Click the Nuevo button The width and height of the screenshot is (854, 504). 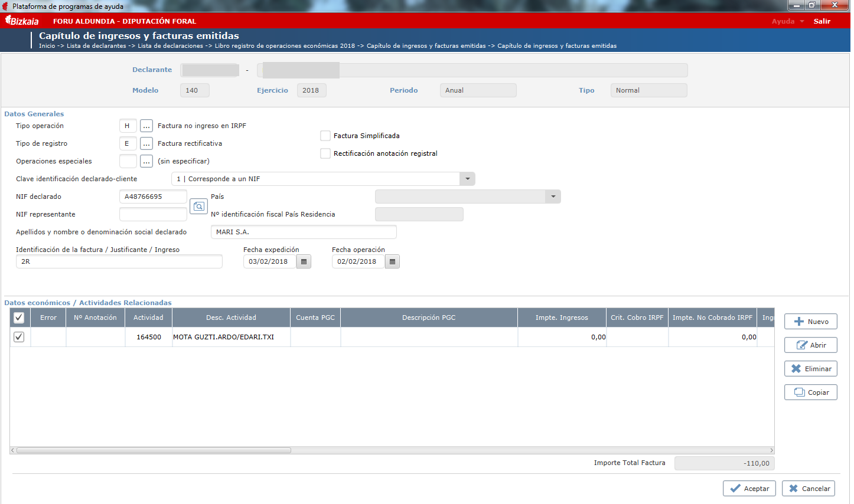point(811,322)
